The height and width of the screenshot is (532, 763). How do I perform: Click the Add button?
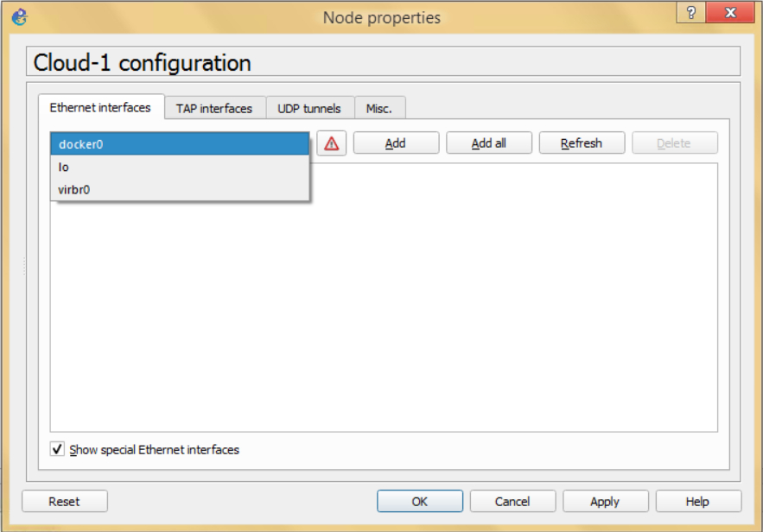[395, 142]
